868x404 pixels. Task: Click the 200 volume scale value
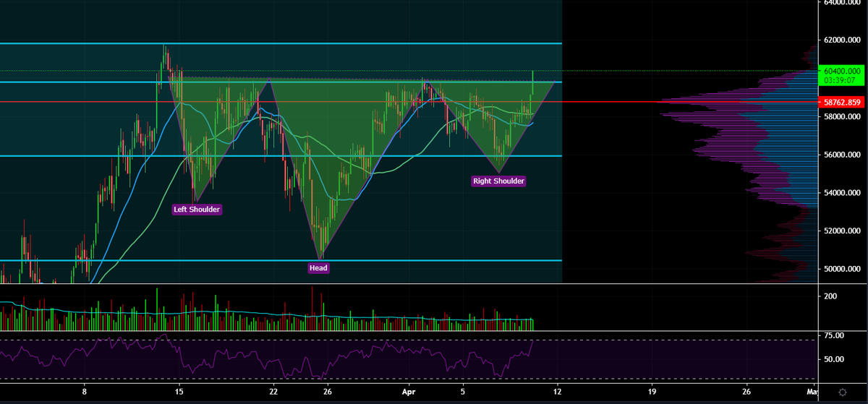pos(830,296)
